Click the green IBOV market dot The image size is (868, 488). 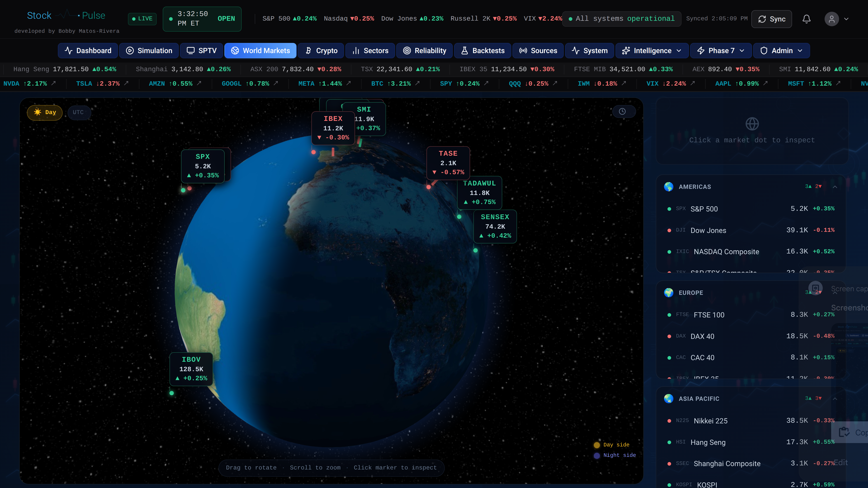tap(172, 393)
